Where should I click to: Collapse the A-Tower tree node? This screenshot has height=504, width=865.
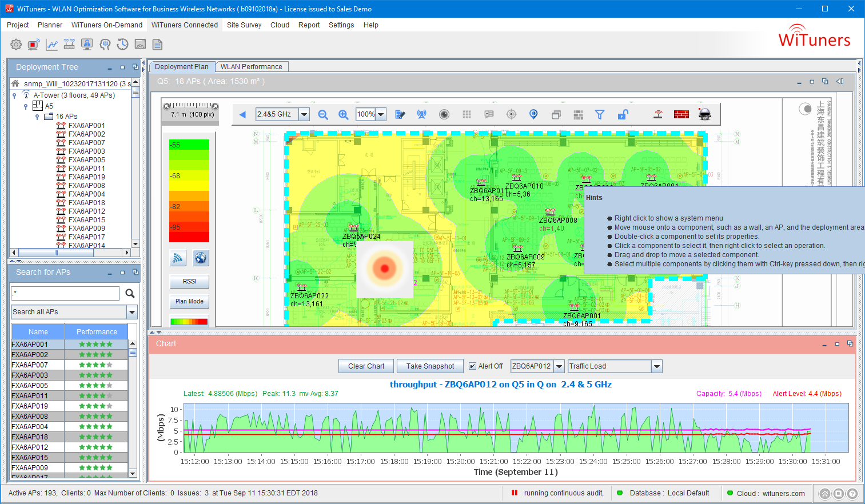coord(14,95)
